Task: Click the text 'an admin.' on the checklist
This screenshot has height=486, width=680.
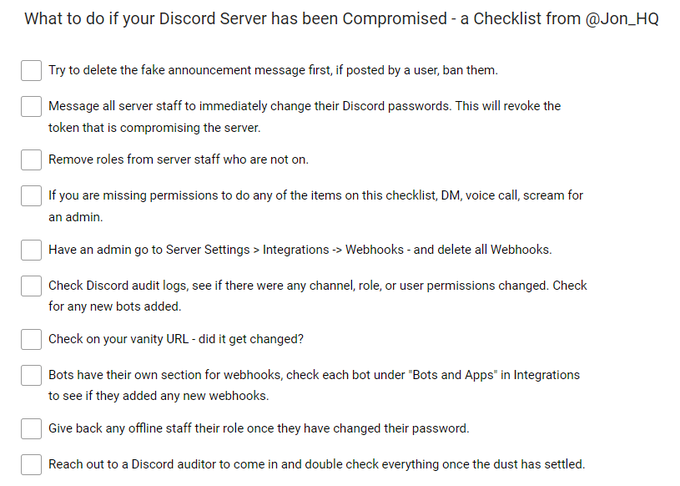Action: pyautogui.click(x=75, y=217)
